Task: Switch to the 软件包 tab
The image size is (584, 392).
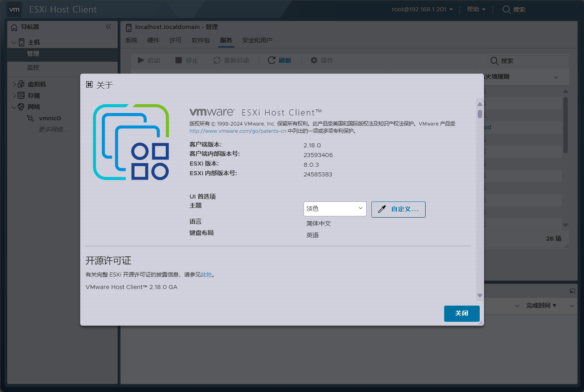Action: click(x=201, y=40)
